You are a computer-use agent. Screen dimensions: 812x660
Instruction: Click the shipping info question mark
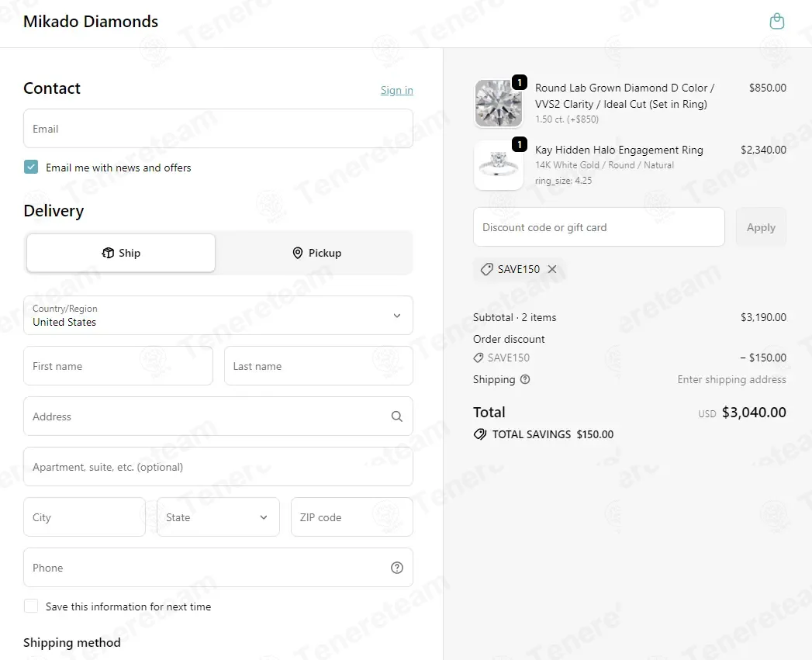[x=525, y=379]
